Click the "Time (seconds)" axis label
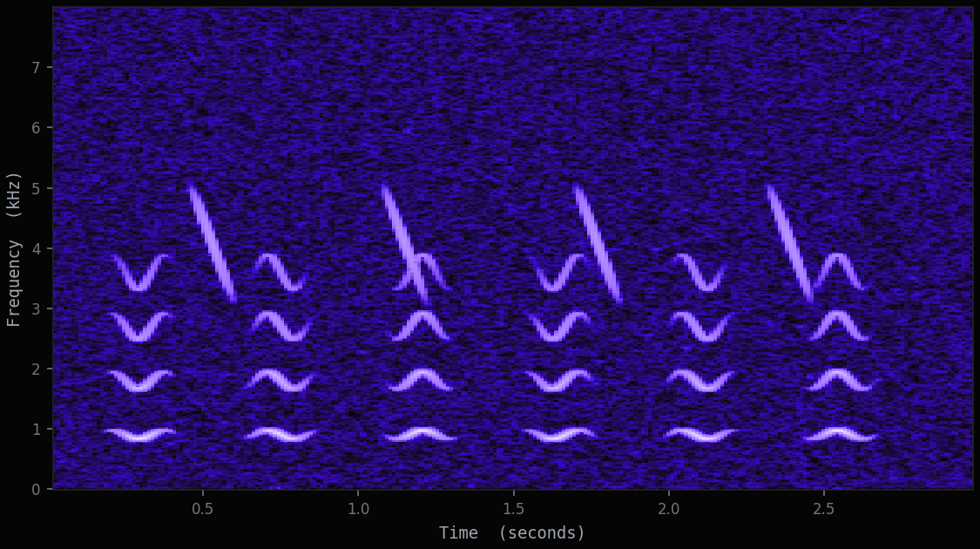This screenshot has height=549, width=980. 512,532
